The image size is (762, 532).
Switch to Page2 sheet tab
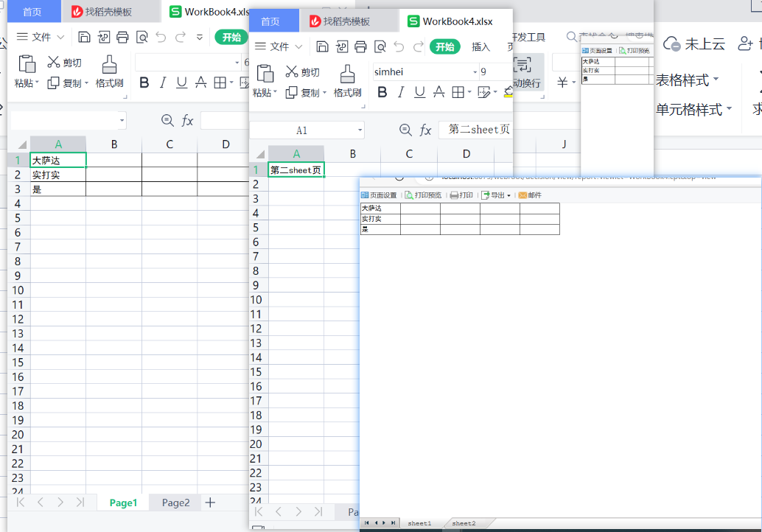tap(175, 503)
